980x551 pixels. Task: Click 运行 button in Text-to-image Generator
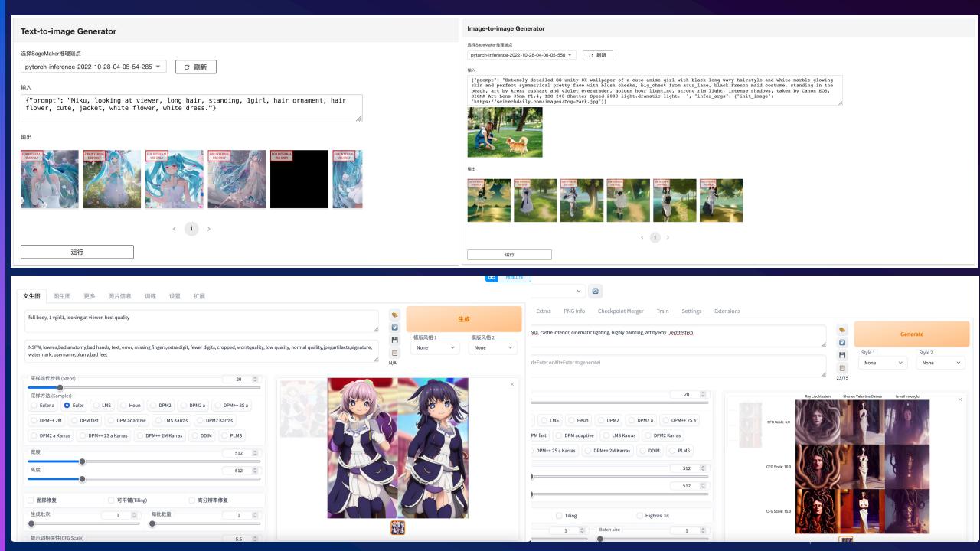pyautogui.click(x=77, y=252)
